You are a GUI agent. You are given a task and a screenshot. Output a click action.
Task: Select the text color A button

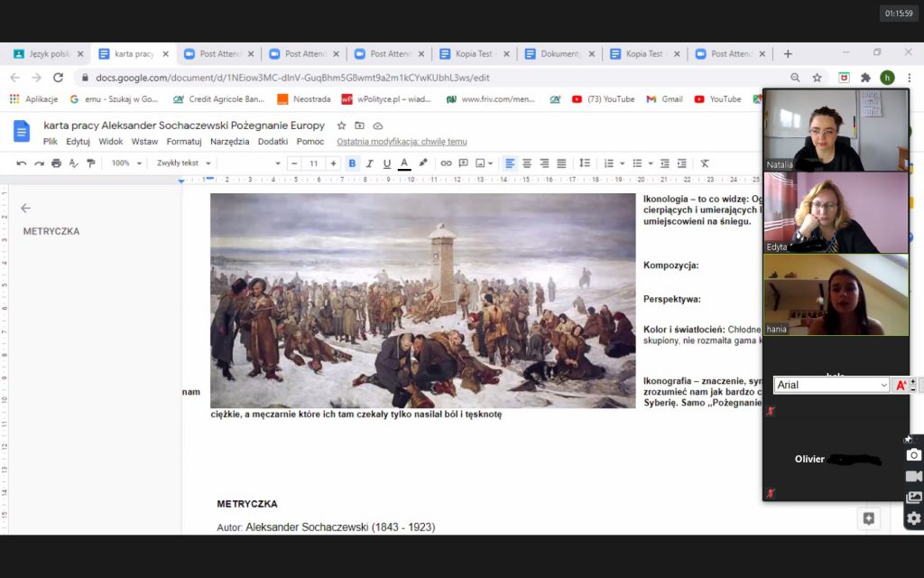404,163
